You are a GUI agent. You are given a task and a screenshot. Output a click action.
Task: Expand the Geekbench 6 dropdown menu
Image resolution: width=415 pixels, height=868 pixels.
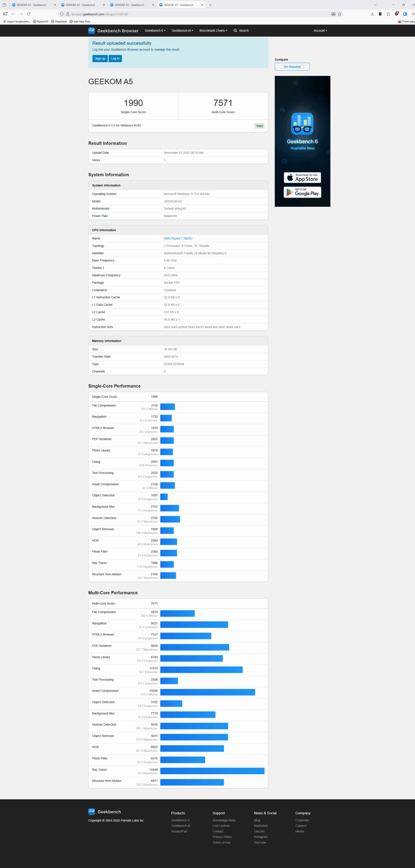coord(155,31)
